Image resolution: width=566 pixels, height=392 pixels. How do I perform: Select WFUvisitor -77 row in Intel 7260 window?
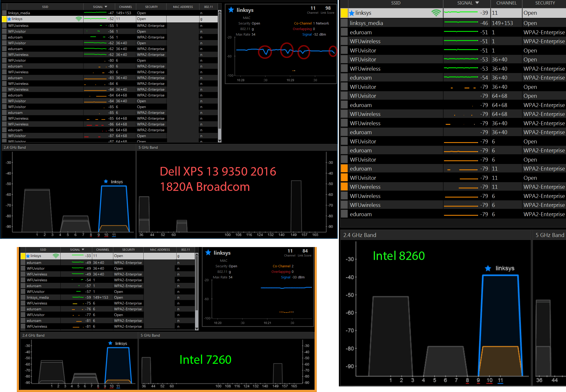pyautogui.click(x=108, y=315)
